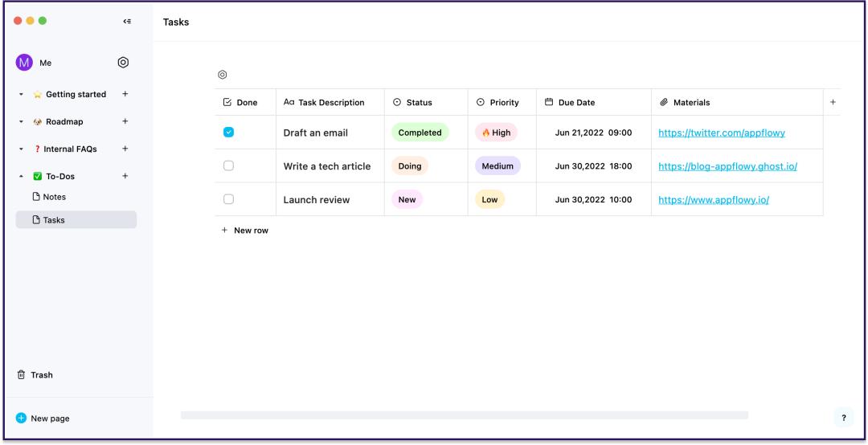This screenshot has width=868, height=445.
Task: Add a page under Getting started
Action: (125, 94)
